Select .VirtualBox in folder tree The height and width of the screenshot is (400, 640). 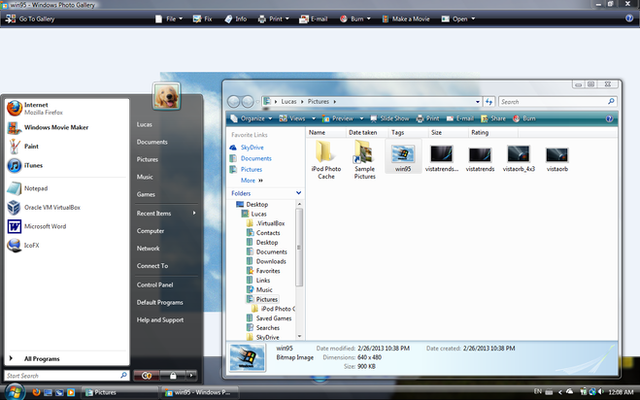tap(270, 223)
